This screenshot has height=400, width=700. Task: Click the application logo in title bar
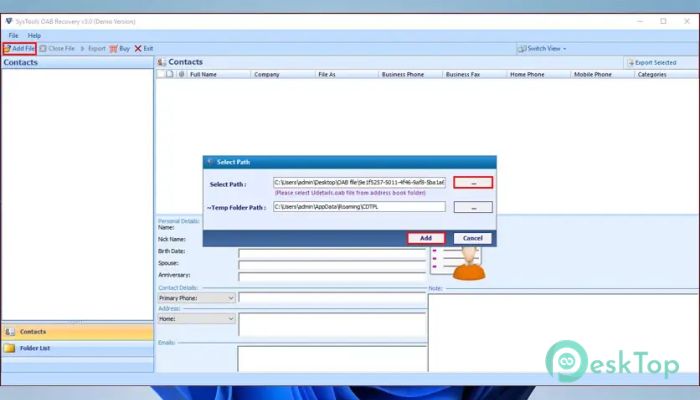coord(8,21)
